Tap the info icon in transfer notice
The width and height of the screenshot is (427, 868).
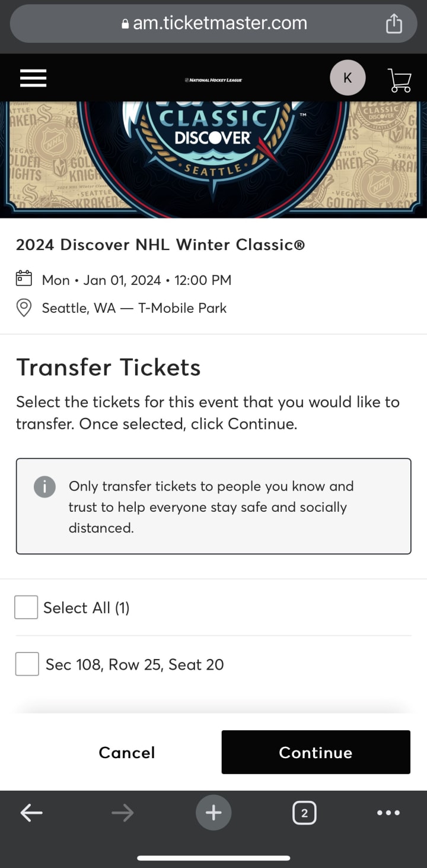45,487
